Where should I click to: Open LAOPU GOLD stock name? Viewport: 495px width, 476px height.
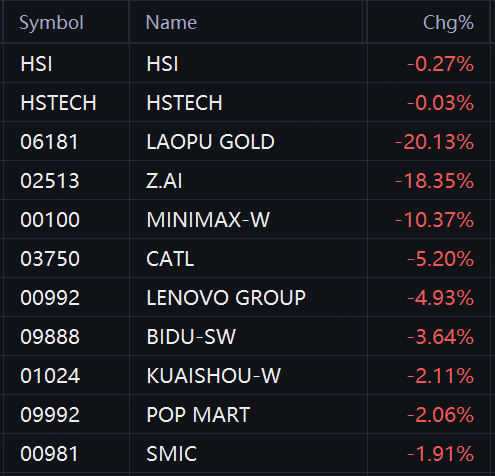click(210, 142)
